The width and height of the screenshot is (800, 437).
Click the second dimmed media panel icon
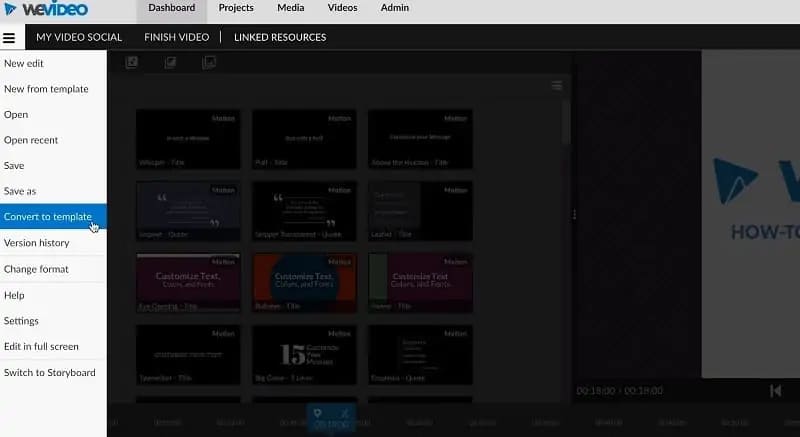170,62
